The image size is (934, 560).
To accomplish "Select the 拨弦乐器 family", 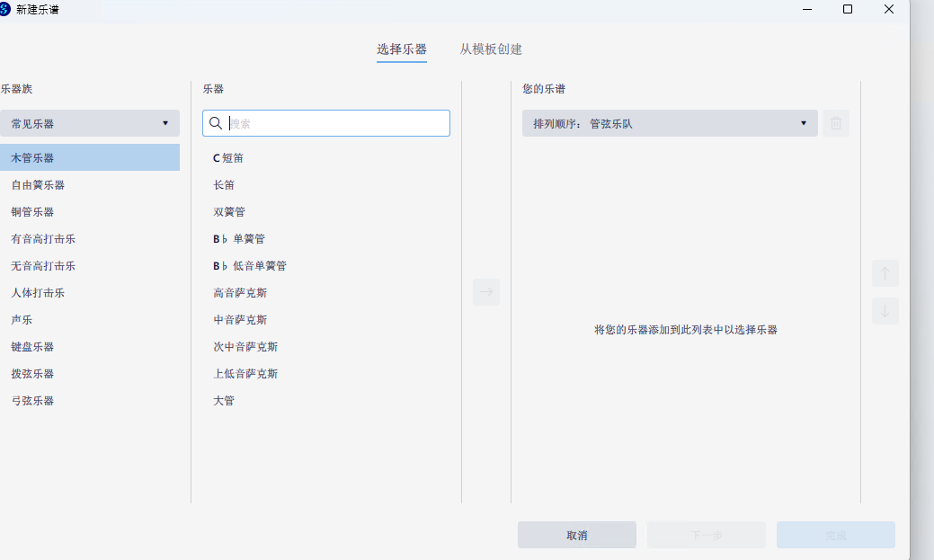I will (89, 374).
